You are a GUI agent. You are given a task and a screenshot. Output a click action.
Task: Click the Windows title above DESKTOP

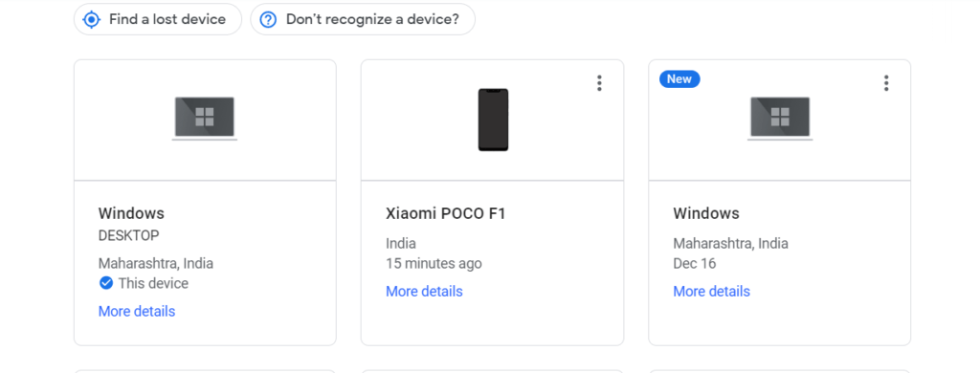click(x=131, y=213)
